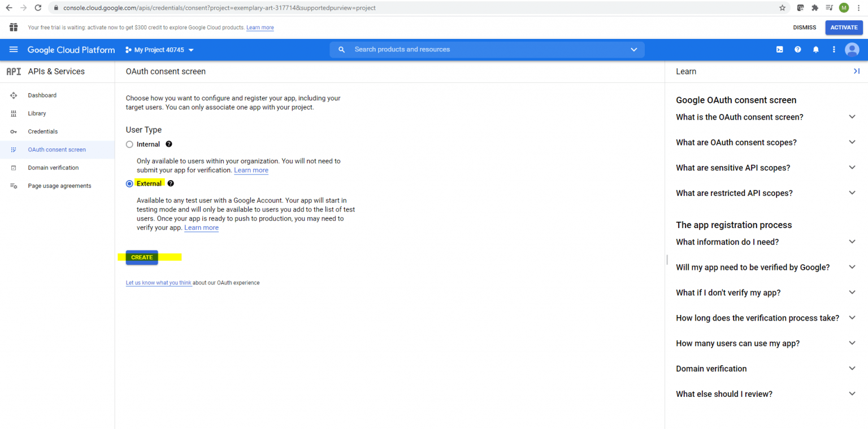Open the hamburger navigation menu
This screenshot has width=868, height=429.
[x=14, y=50]
